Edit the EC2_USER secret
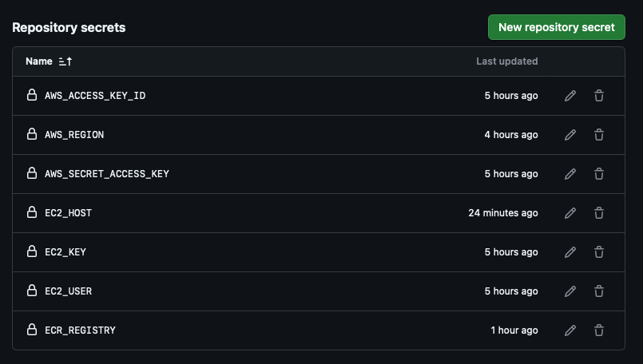Viewport: 643px width, 364px height. point(570,291)
